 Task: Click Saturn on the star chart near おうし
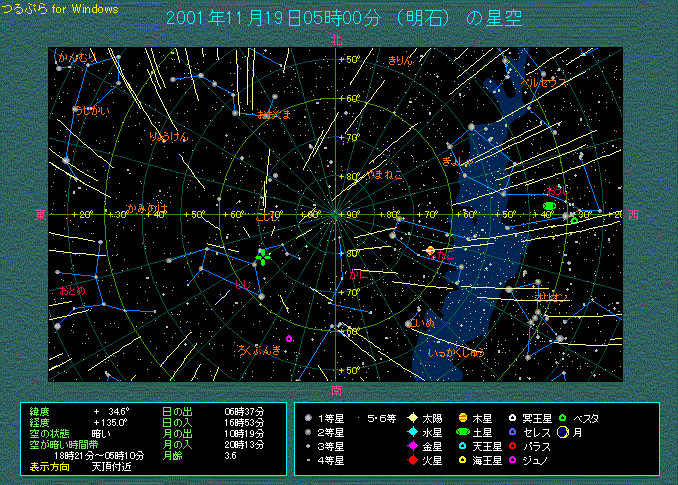548,205
